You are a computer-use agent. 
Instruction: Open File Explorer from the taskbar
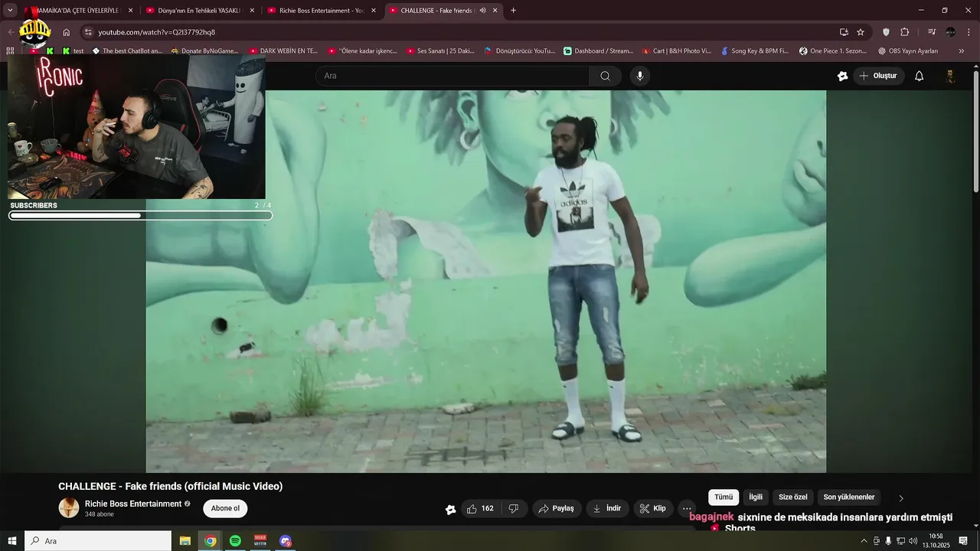[x=185, y=541]
